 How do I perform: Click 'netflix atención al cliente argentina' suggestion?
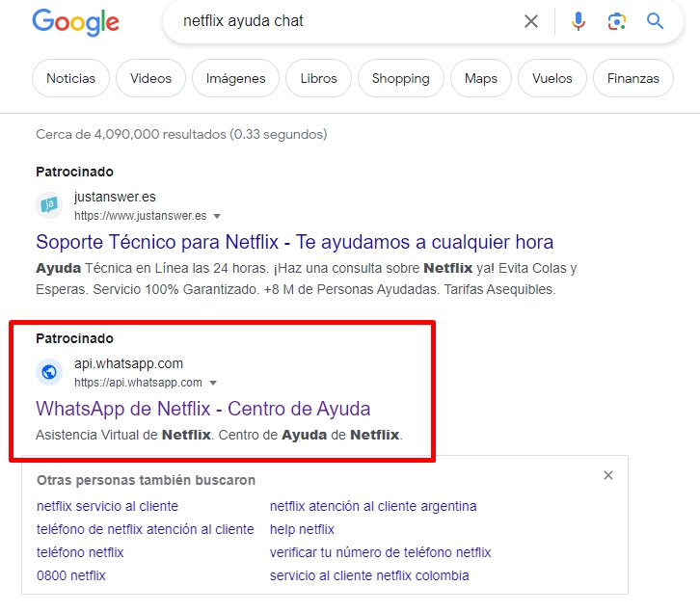coord(373,506)
